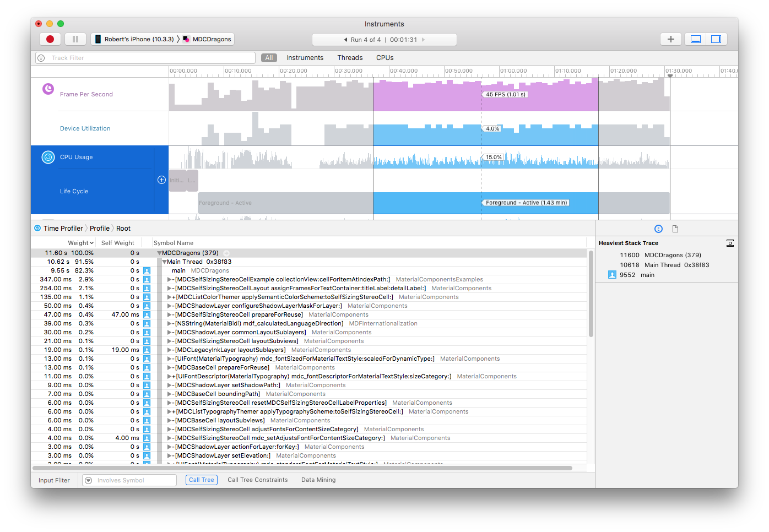
Task: Select the Call Tree button
Action: tap(202, 480)
